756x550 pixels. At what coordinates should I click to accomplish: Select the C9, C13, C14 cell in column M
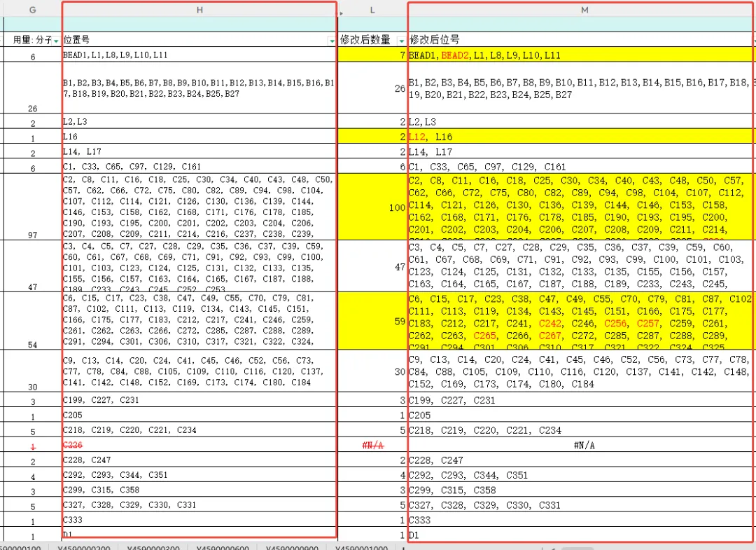click(x=581, y=371)
